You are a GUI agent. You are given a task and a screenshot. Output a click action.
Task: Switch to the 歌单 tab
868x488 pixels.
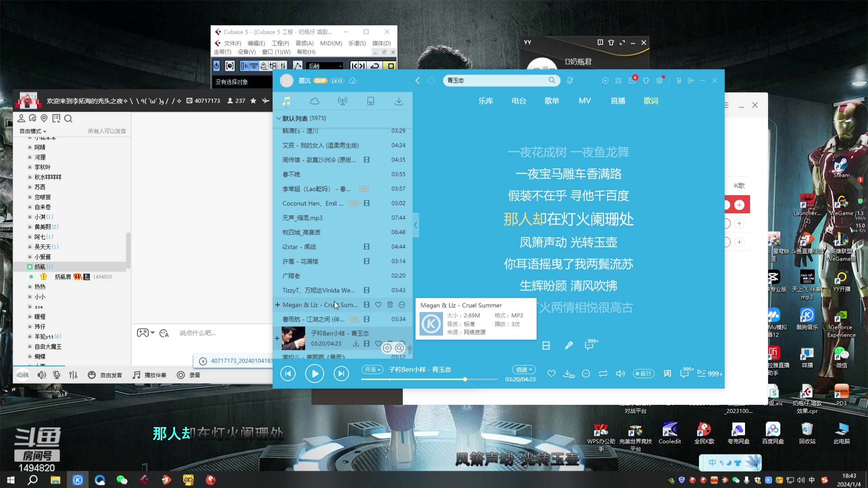(552, 101)
